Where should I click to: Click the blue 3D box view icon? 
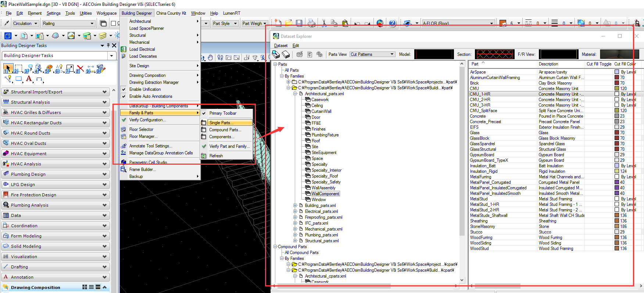[8, 36]
